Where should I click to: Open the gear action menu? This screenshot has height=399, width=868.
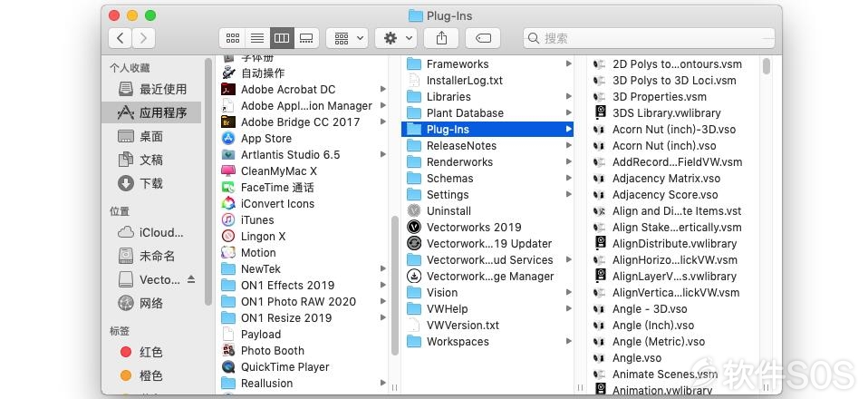pyautogui.click(x=395, y=38)
